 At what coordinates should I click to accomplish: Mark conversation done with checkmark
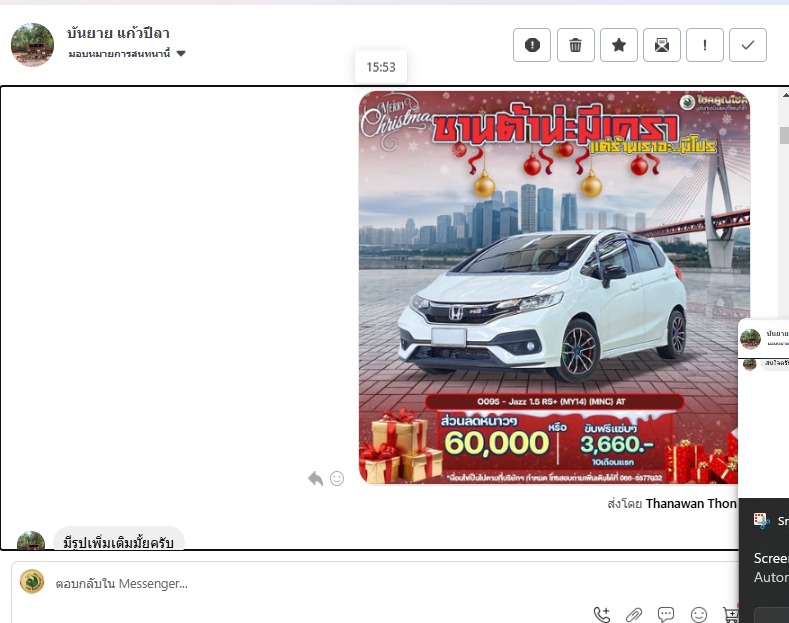coord(748,45)
